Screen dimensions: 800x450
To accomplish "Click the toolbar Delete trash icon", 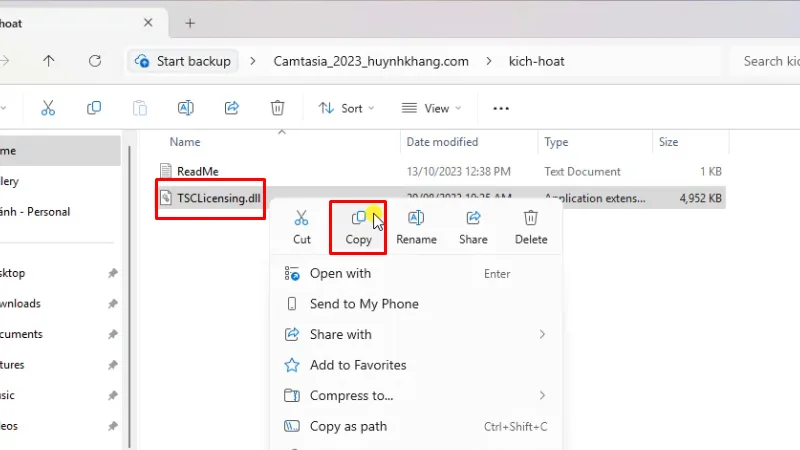I will coord(278,108).
